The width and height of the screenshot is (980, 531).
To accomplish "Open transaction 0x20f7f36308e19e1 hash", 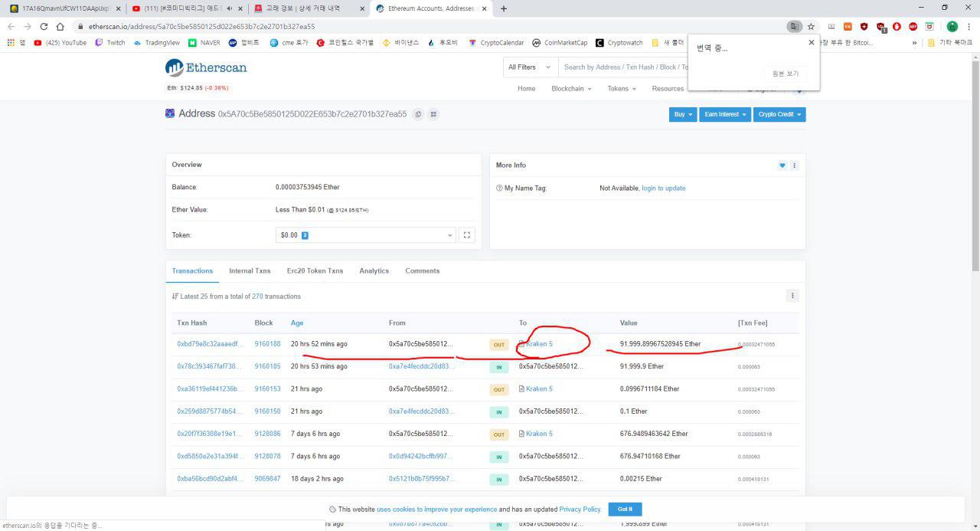I will click(x=210, y=434).
